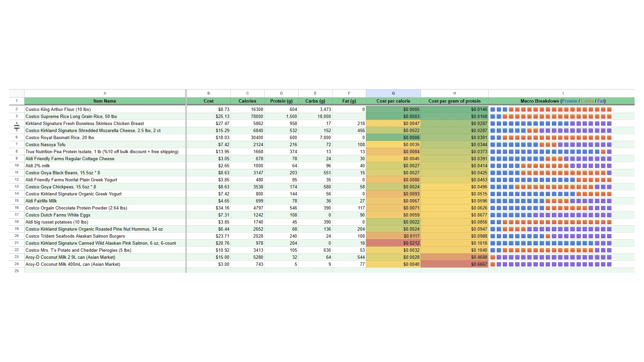Click Mrs. T's Potato and Cheddar Pierogies cell

click(105, 250)
